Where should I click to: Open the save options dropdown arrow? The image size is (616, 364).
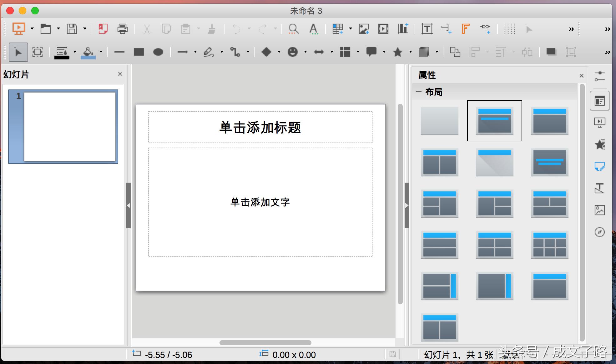click(x=84, y=29)
